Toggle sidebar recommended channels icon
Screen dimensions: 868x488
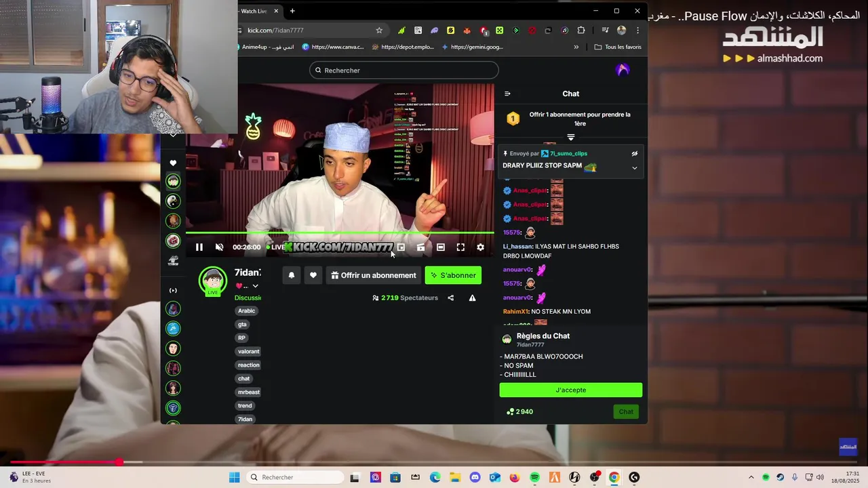[173, 290]
